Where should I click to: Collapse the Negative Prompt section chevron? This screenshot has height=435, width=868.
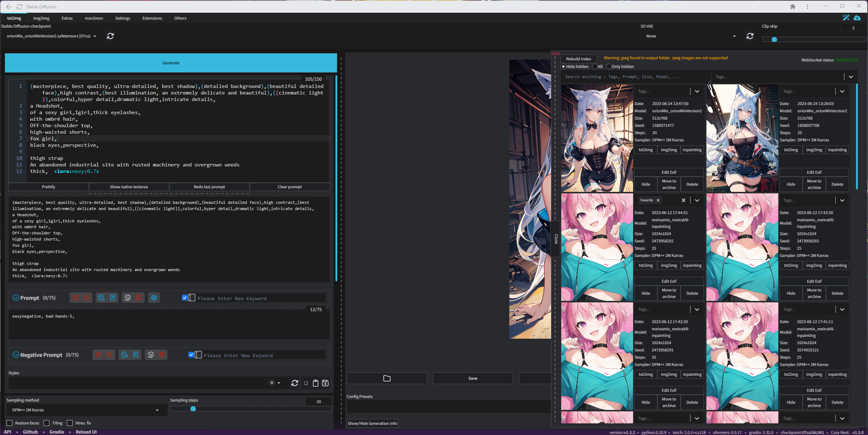[x=16, y=355]
